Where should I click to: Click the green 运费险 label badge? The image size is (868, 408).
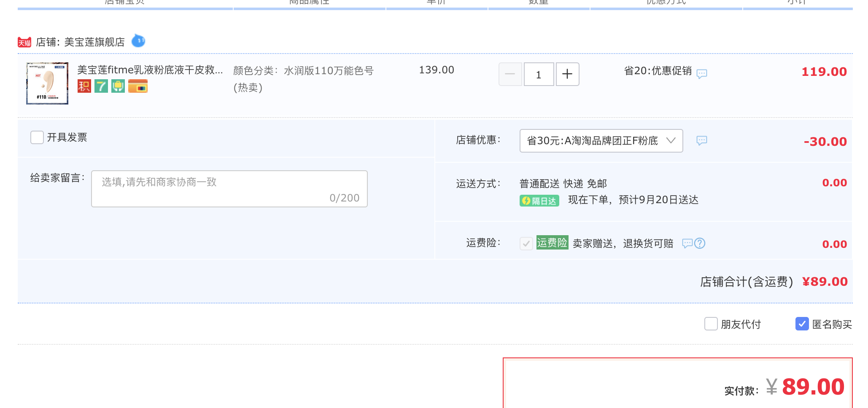pyautogui.click(x=552, y=242)
